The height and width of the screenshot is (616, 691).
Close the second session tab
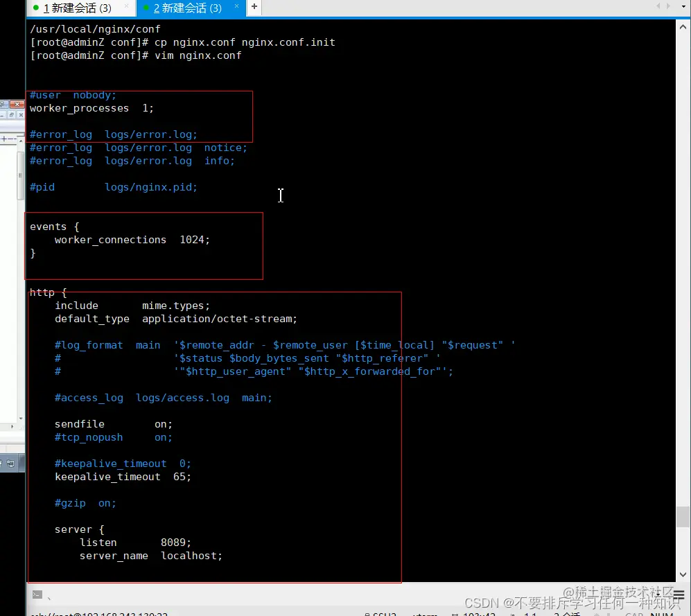[236, 6]
